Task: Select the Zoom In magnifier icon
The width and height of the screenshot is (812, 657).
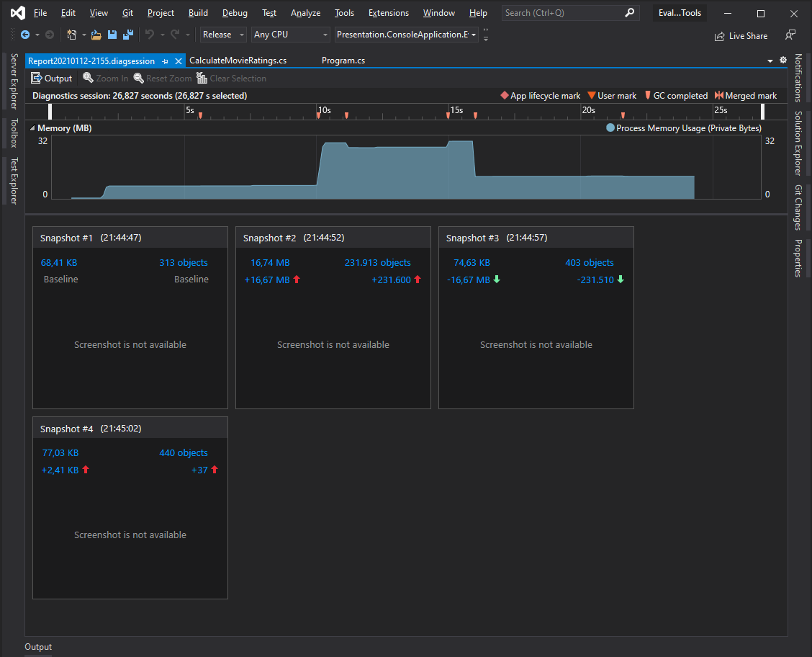Action: click(x=89, y=78)
